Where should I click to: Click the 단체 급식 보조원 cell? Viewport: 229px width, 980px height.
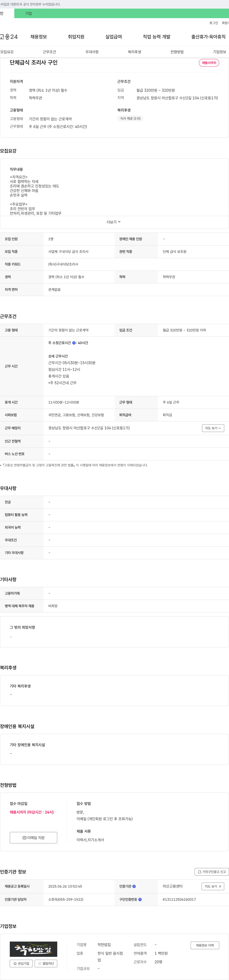click(x=175, y=251)
